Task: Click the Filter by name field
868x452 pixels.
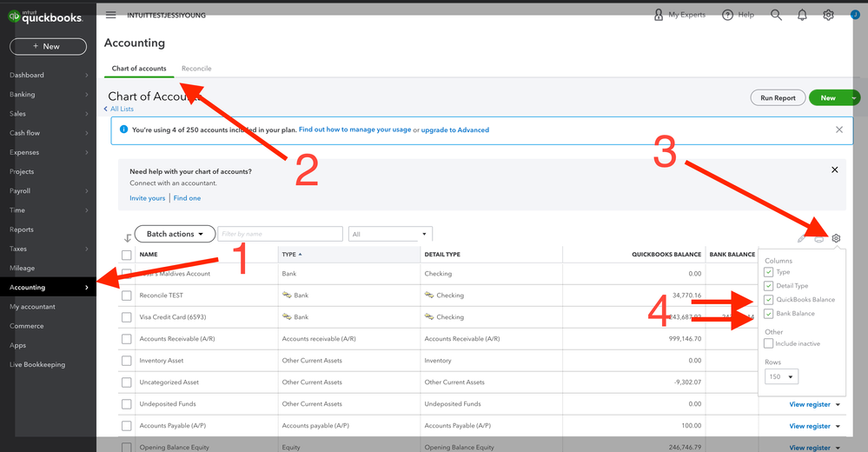Action: 280,234
